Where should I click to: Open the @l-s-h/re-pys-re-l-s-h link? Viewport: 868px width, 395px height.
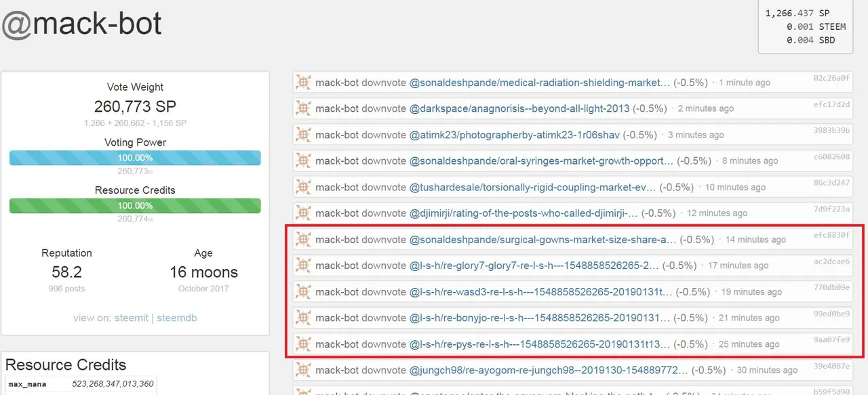(x=539, y=344)
